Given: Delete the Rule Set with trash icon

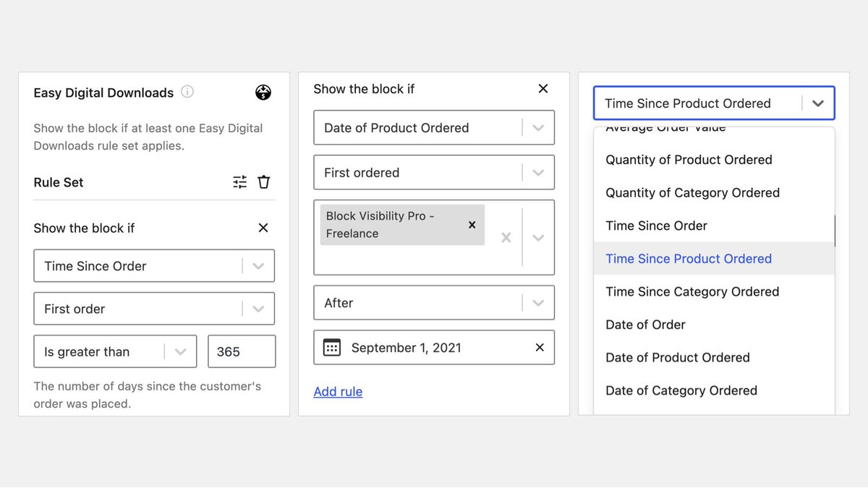Looking at the screenshot, I should pyautogui.click(x=264, y=182).
